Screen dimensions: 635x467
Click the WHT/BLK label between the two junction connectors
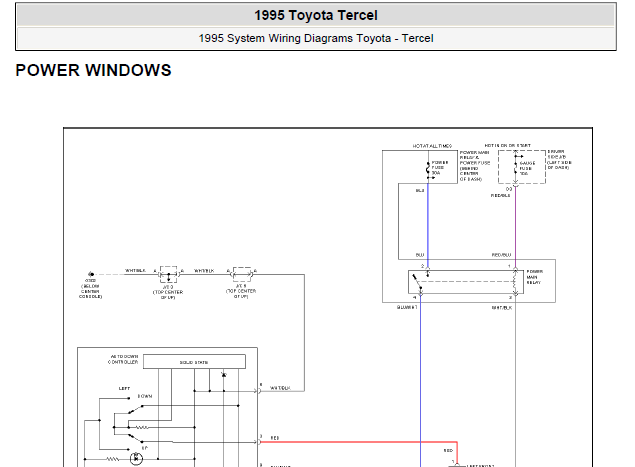pyautogui.click(x=204, y=271)
